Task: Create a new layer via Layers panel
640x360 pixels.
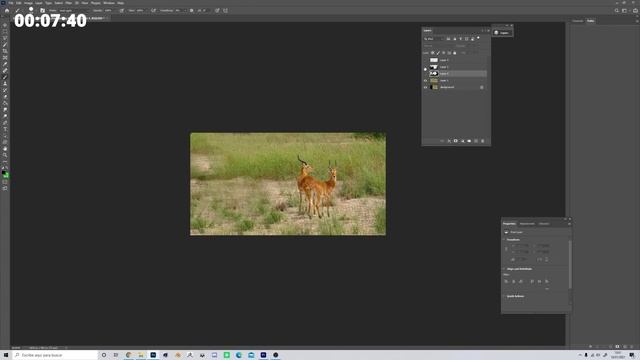Action: [x=476, y=141]
